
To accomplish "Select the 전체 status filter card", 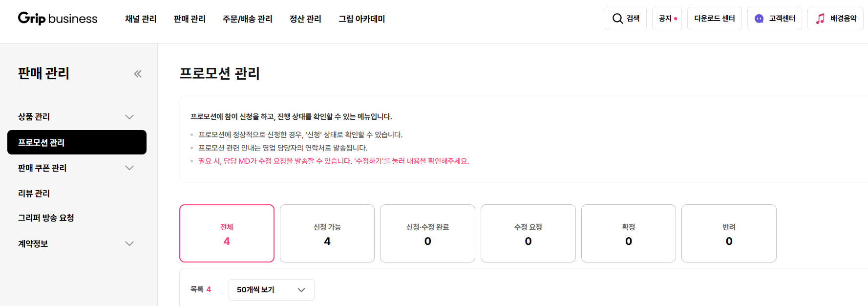I will tap(227, 233).
